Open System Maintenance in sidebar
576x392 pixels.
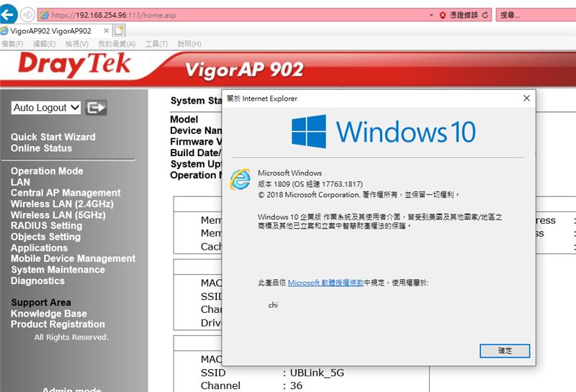[58, 270]
